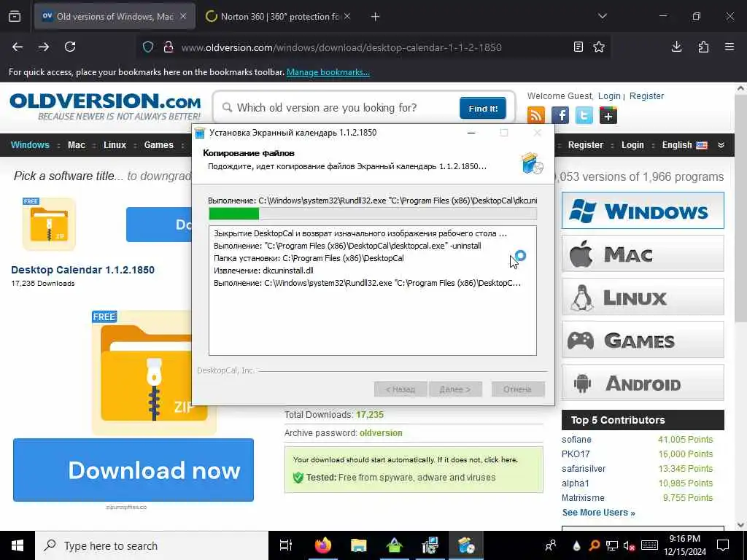Viewport: 747px width, 560px height.
Task: Click Login in the dark navigation bar
Action: coord(632,145)
